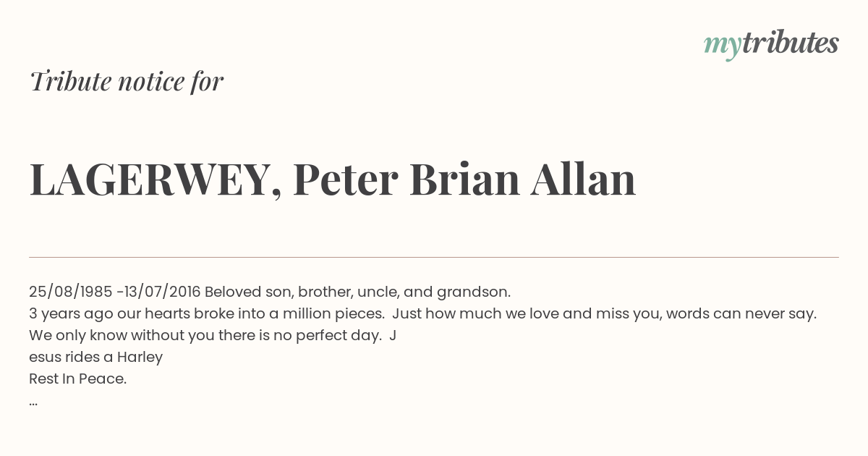The image size is (868, 456).
Task: Expand the truncated text ellipsis
Action: point(33,403)
